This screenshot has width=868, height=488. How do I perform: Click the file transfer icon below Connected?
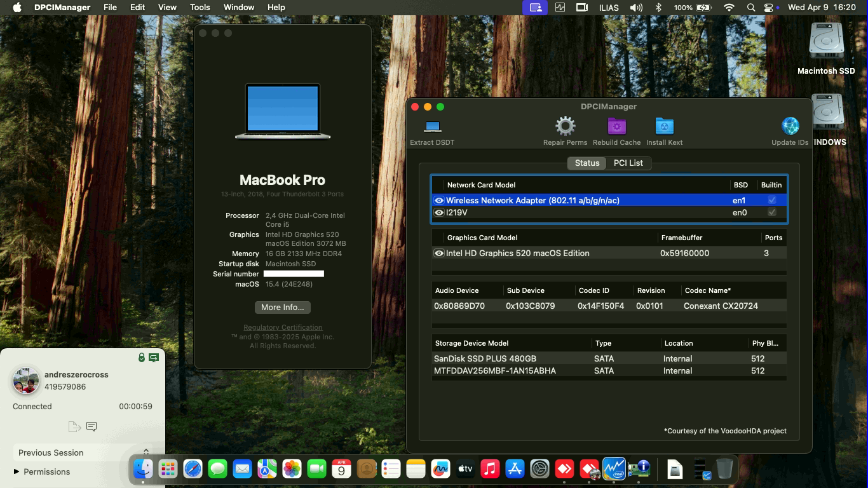click(74, 426)
